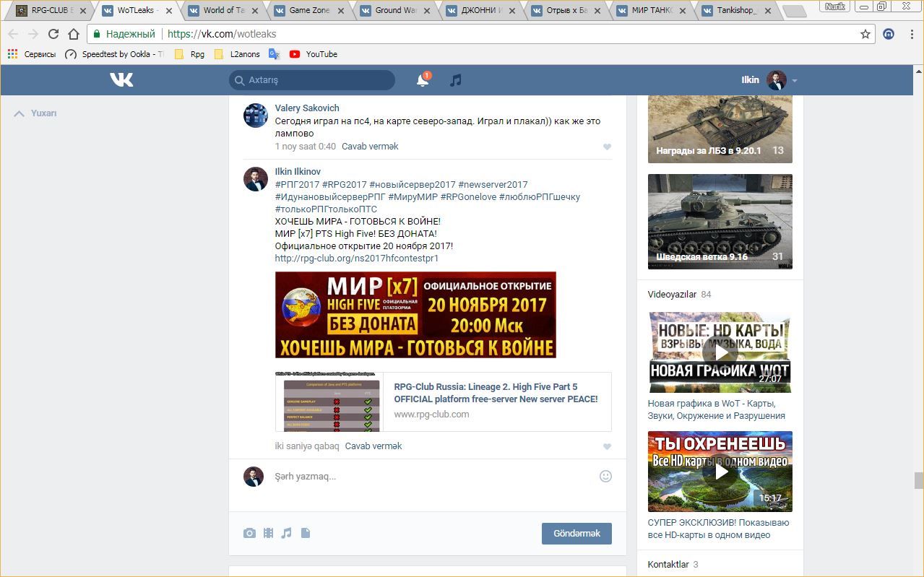The height and width of the screenshot is (577, 924).
Task: Open the Videoyazılar section header
Action: [672, 295]
